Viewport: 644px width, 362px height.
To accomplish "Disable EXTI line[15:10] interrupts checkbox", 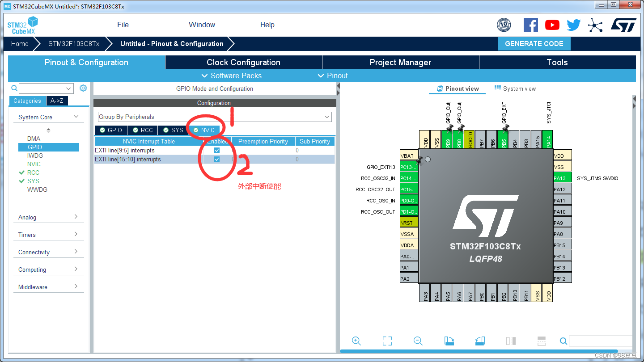I will coord(216,159).
